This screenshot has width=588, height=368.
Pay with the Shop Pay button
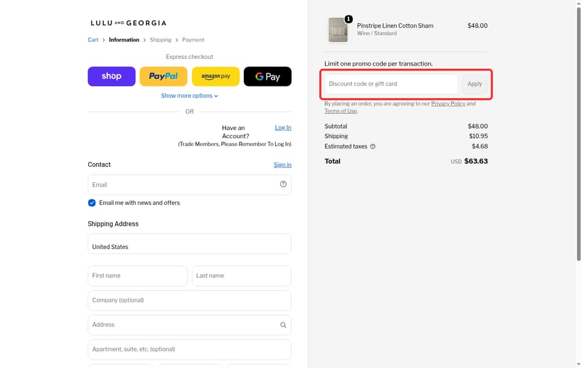pyautogui.click(x=111, y=76)
